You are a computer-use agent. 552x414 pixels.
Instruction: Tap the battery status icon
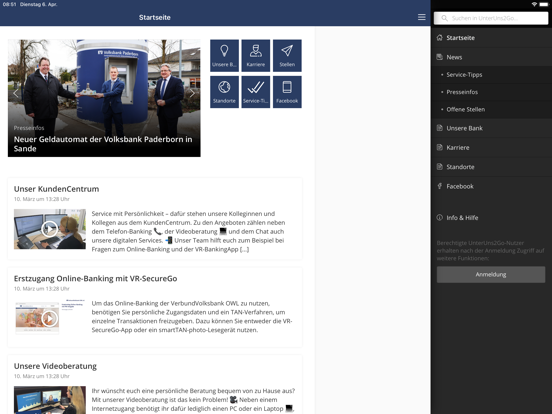[x=544, y=4]
